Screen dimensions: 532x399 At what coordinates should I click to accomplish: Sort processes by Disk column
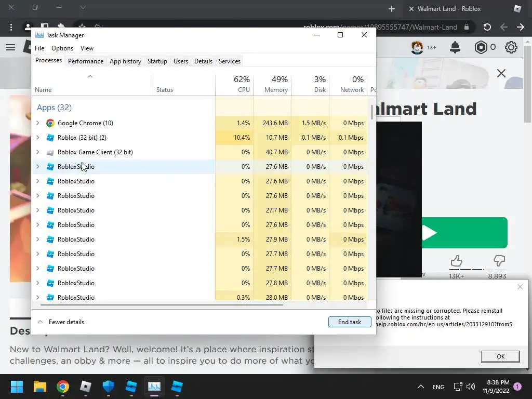[311, 84]
